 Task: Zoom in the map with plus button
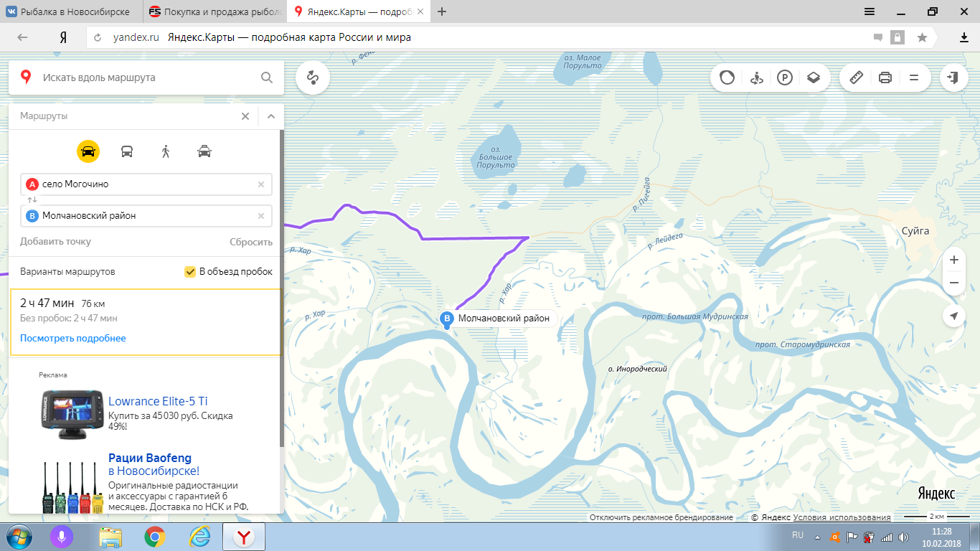click(x=954, y=260)
